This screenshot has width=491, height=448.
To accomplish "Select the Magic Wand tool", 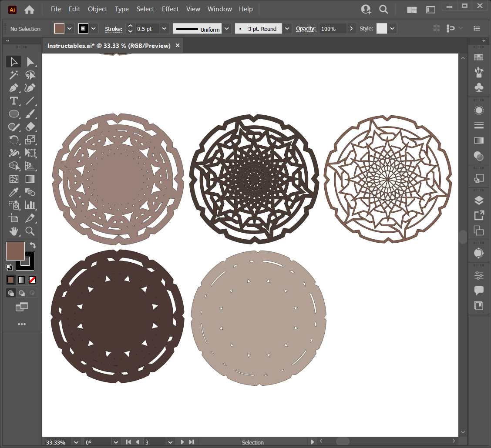I will pos(13,75).
